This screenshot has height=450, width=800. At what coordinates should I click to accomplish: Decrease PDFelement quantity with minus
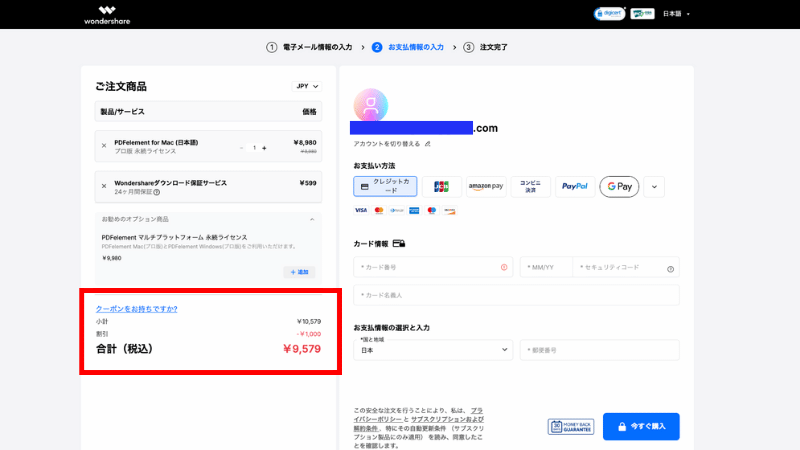[241, 148]
